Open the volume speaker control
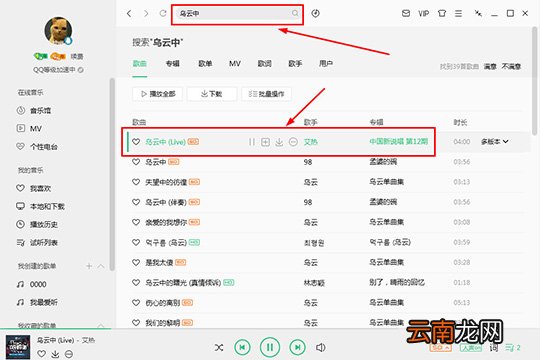The image size is (540, 360). coord(321,348)
